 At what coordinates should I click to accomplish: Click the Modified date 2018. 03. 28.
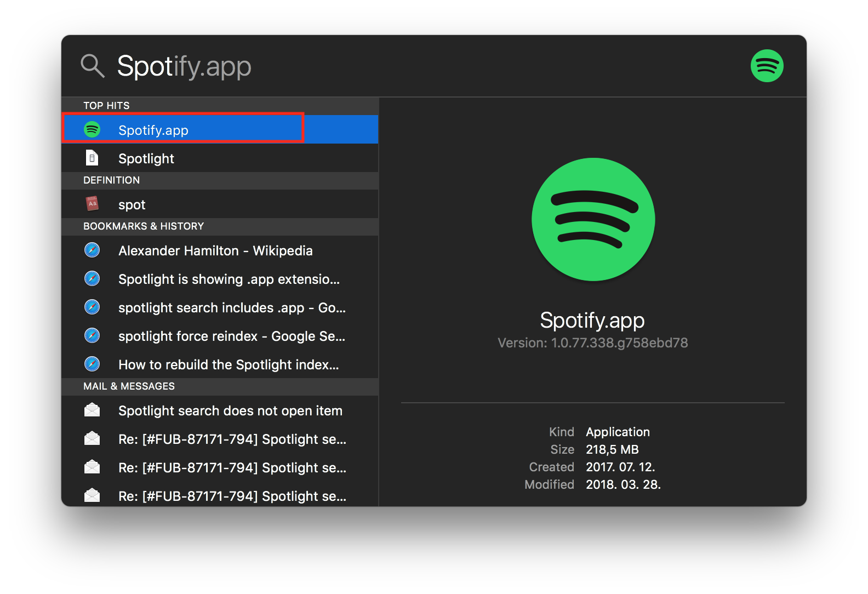coord(623,484)
